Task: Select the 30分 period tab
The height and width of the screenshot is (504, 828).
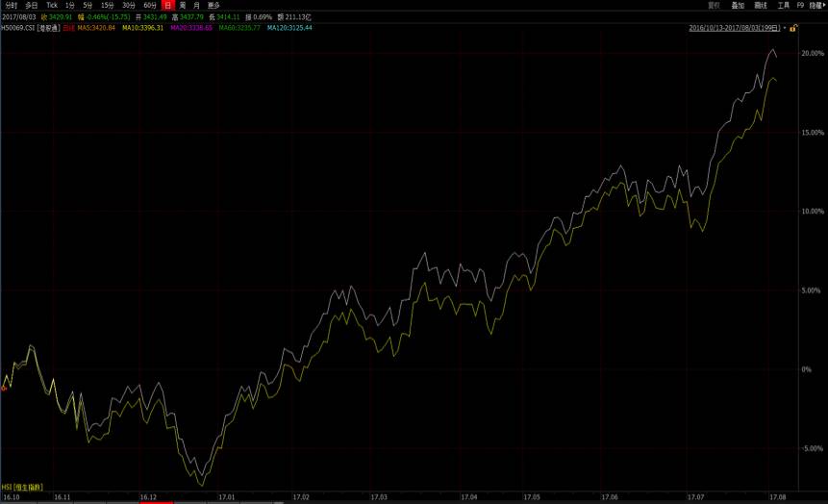Action: 129,5
